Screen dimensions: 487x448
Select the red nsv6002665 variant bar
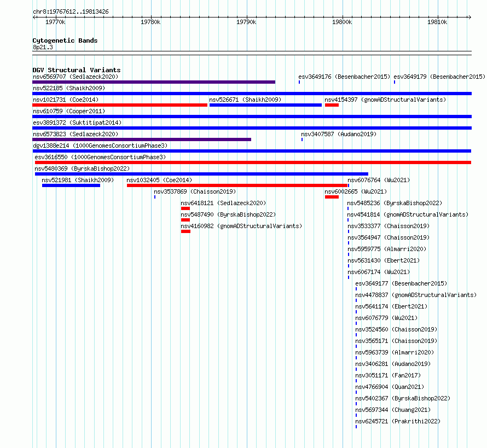coord(332,197)
